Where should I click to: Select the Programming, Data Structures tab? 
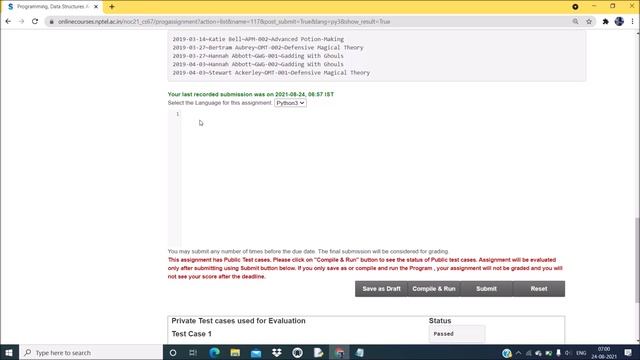coord(52,7)
